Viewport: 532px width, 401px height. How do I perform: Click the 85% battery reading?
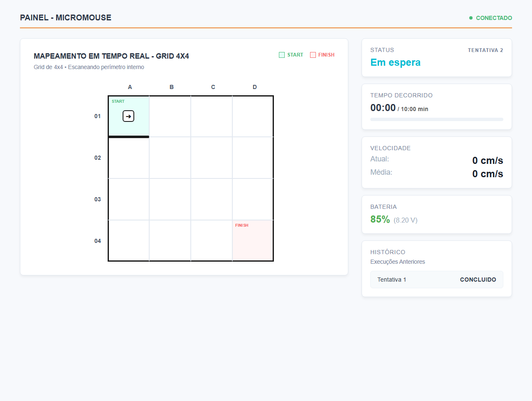(380, 219)
